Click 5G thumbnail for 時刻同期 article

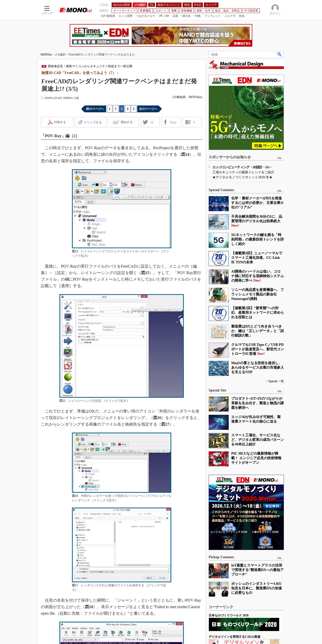pos(218,240)
